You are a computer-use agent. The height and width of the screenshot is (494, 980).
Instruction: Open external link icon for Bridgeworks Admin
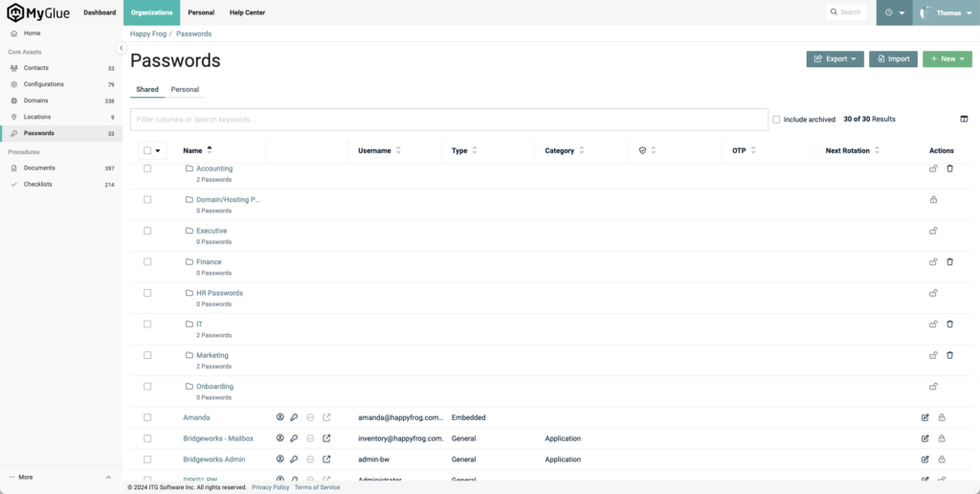tap(326, 460)
